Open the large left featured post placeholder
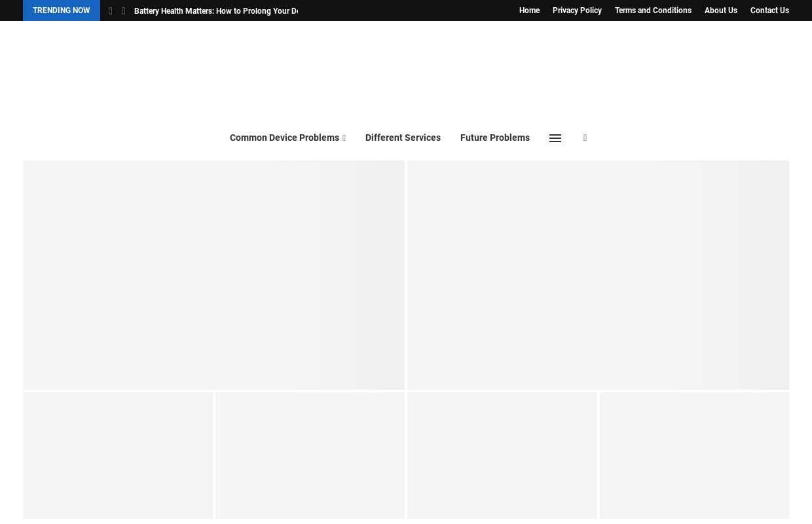 (x=213, y=275)
